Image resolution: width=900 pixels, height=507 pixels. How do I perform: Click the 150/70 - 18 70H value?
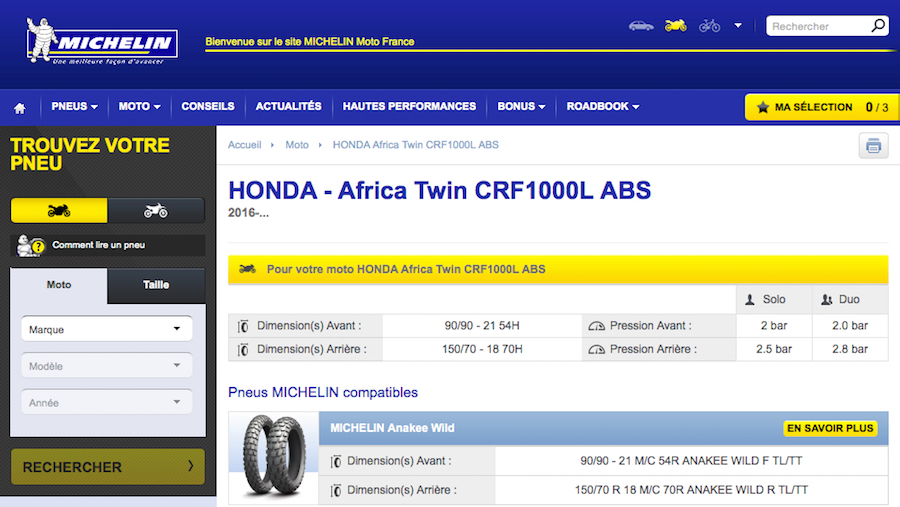coord(482,349)
